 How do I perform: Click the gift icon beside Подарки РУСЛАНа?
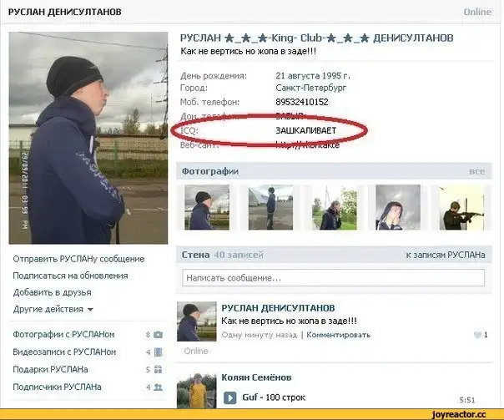[x=159, y=370]
